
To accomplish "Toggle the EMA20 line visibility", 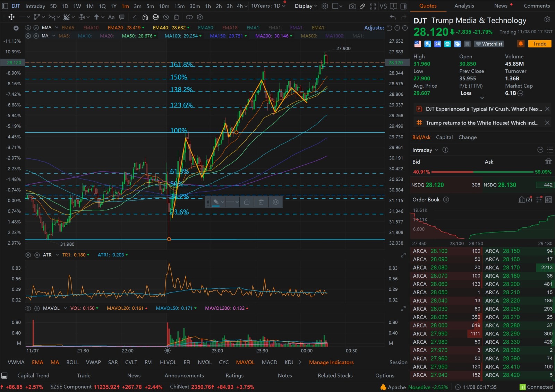I will click(x=126, y=28).
